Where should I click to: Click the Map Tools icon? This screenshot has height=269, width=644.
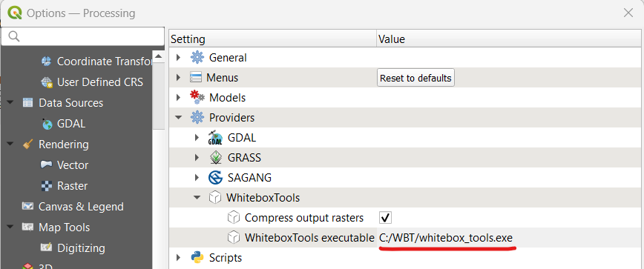27,228
